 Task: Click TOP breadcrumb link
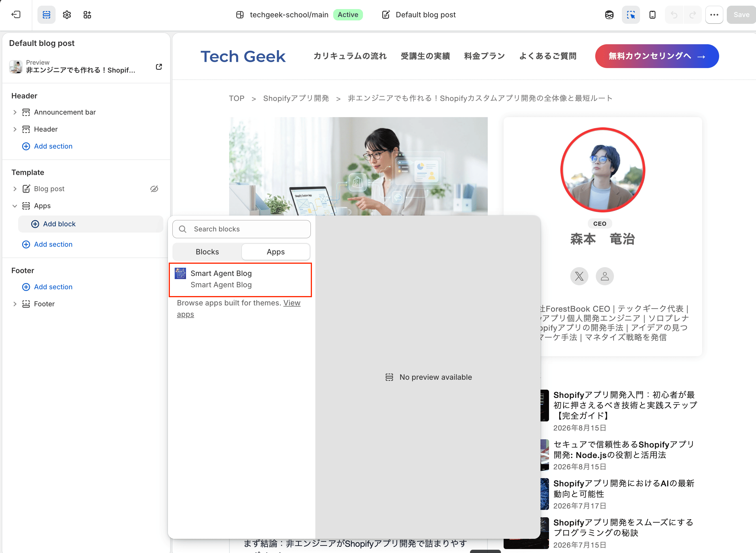pos(236,98)
